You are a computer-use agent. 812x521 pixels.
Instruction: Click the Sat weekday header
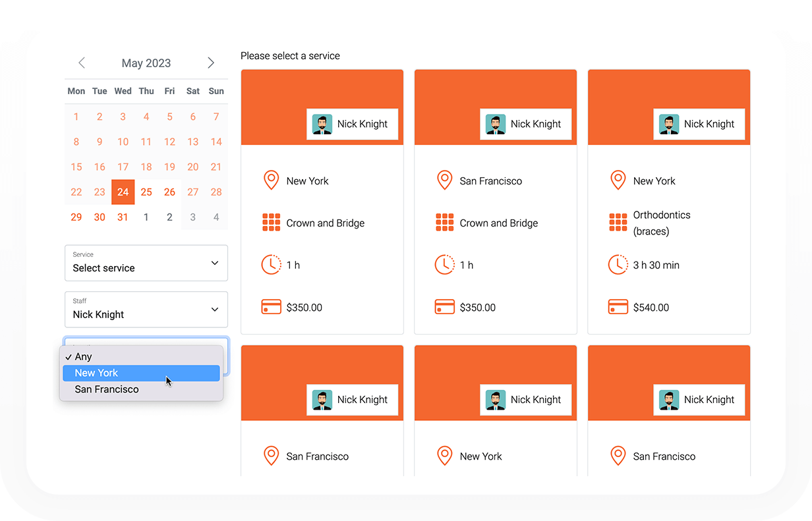[193, 91]
